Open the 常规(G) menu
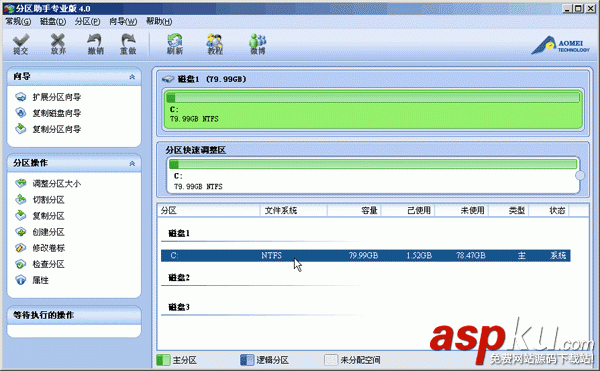 18,21
